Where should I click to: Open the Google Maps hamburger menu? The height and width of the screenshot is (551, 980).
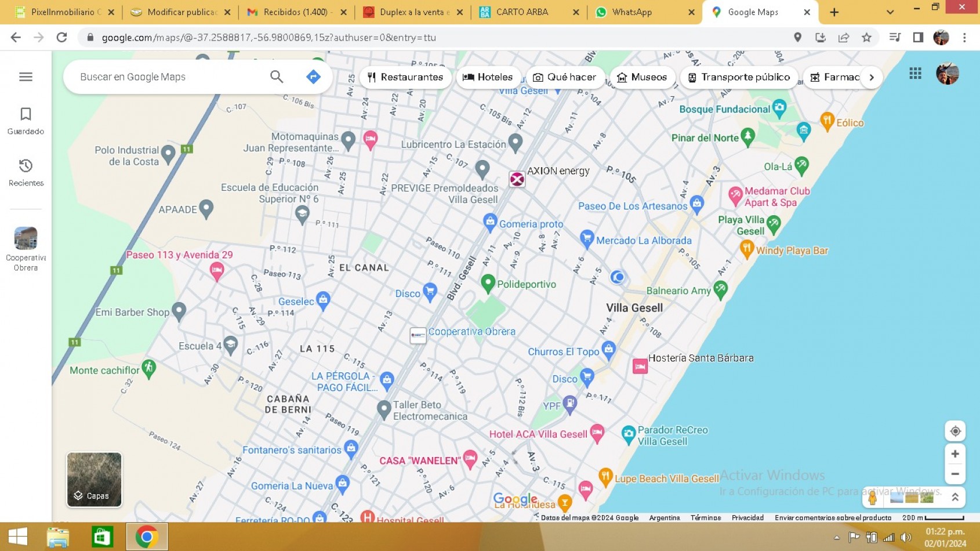click(26, 77)
